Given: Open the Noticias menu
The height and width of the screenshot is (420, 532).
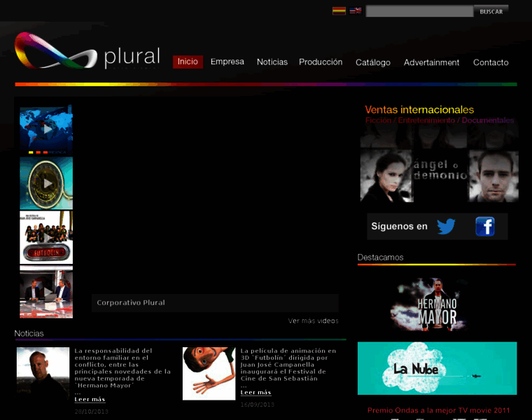Looking at the screenshot, I should point(272,62).
